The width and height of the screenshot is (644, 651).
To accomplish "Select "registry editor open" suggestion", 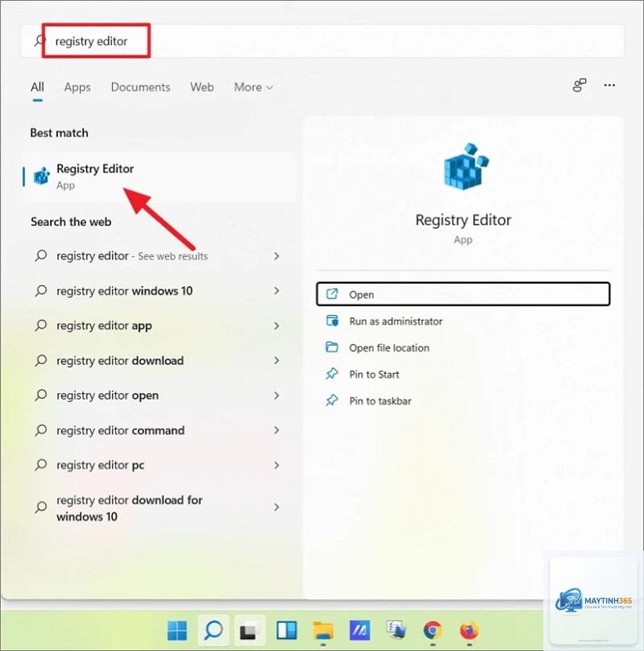I will coord(160,396).
